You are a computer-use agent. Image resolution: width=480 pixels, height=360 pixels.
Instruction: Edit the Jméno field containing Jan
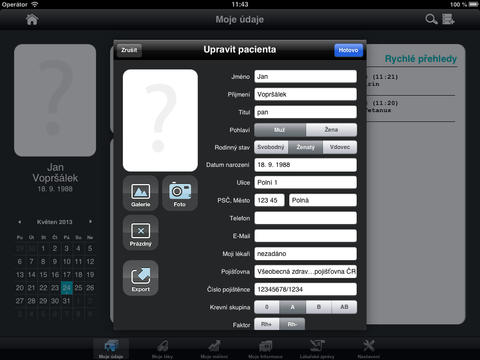tap(306, 76)
